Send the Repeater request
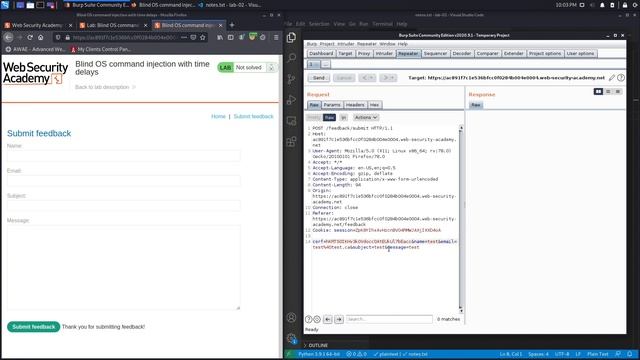The height and width of the screenshot is (360, 640). (x=319, y=78)
